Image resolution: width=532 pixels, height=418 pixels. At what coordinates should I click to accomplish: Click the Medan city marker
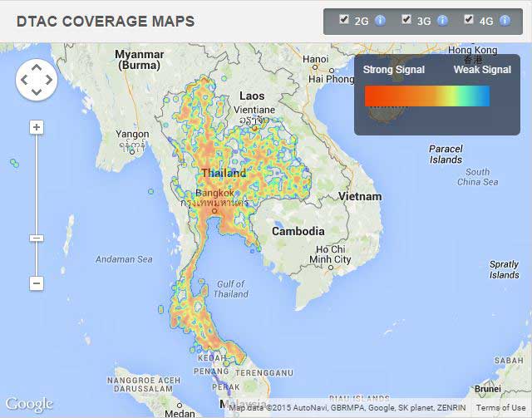click(180, 405)
